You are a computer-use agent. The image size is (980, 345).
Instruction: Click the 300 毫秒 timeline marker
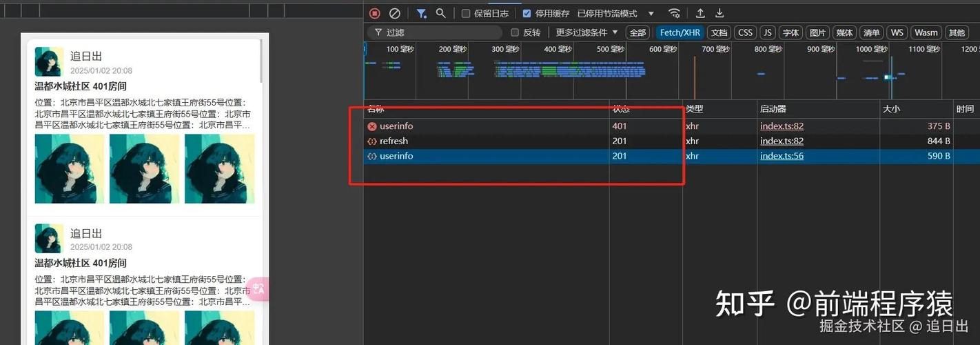(x=506, y=49)
